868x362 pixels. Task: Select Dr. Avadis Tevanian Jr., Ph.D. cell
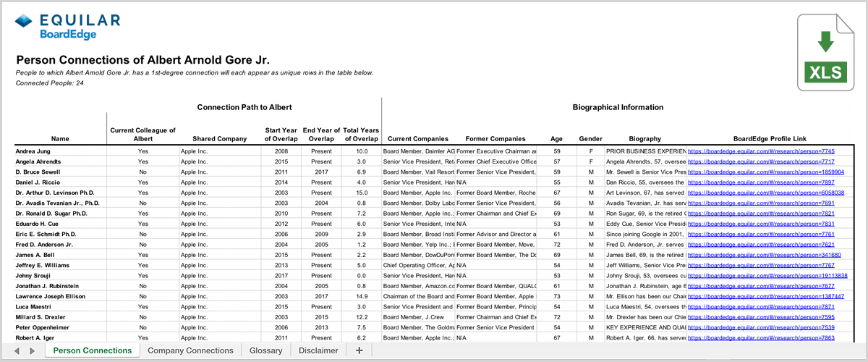tap(61, 203)
